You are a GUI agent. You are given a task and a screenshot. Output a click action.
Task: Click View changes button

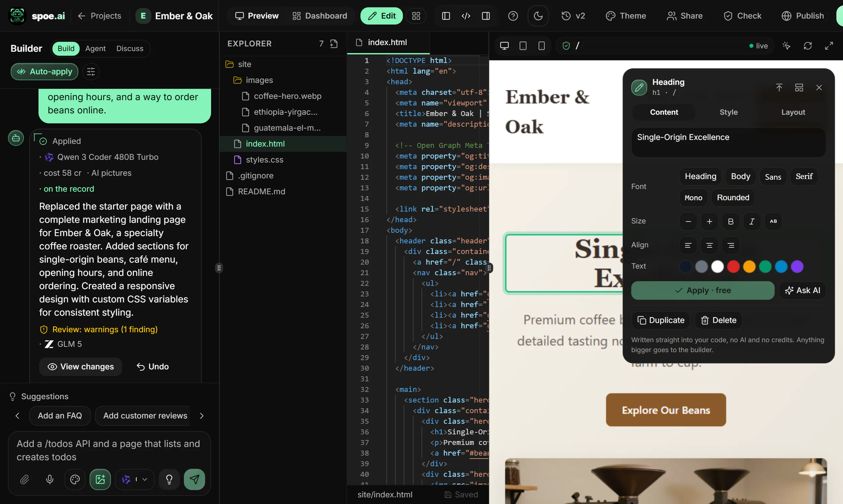pyautogui.click(x=81, y=366)
